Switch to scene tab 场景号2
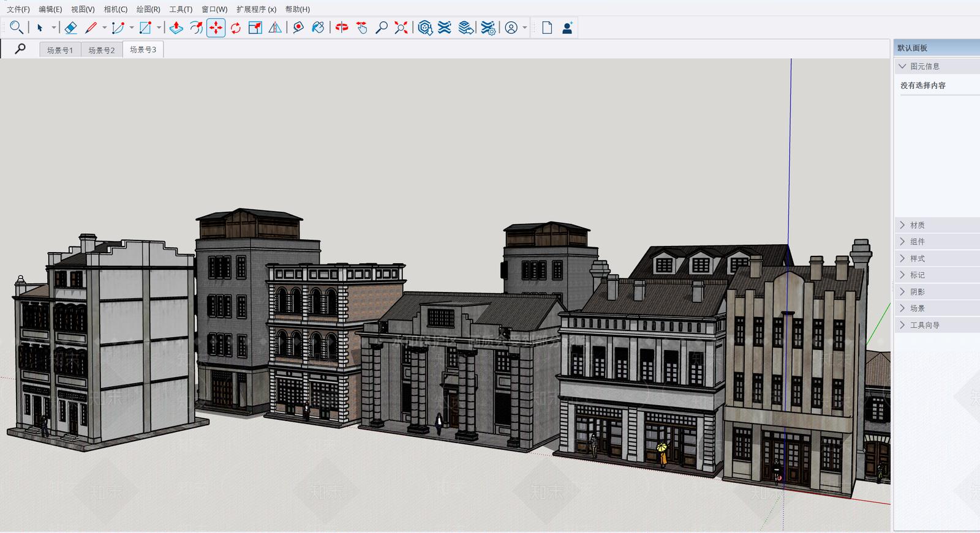 point(102,50)
